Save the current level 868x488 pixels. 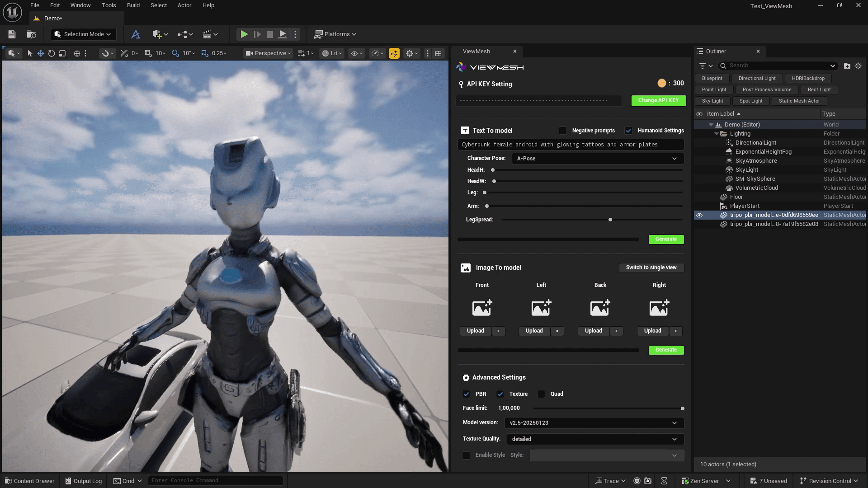tap(12, 34)
